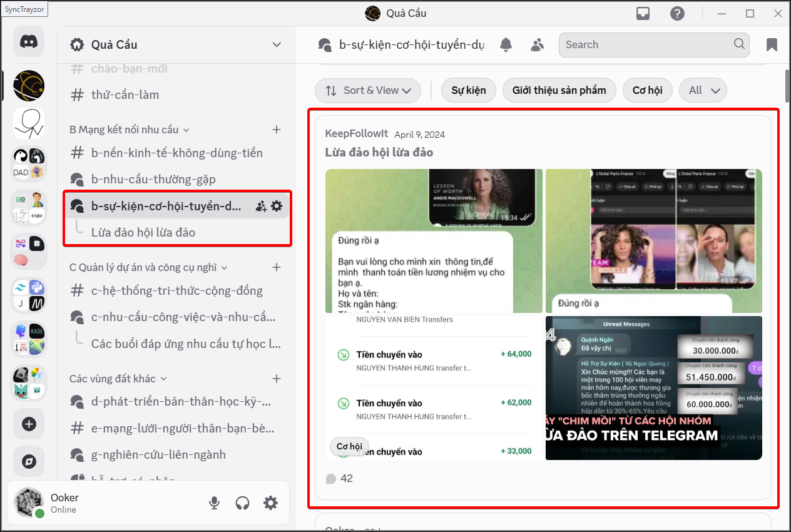This screenshot has width=791, height=532.
Task: Open the g-nghiên-cứu-liên-ngành forum channel
Action: [x=177, y=454]
